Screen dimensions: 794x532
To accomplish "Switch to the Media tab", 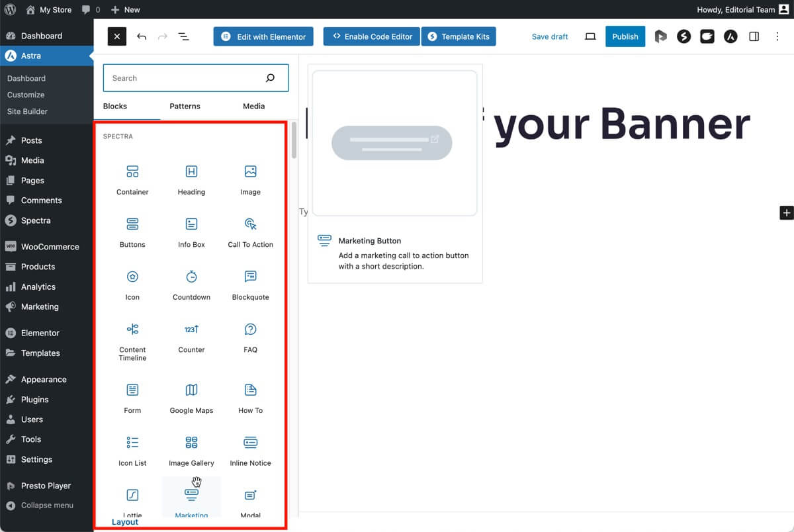I will (254, 106).
